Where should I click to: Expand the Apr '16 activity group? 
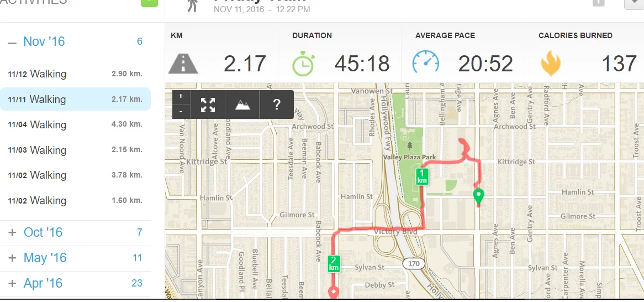coord(13,283)
